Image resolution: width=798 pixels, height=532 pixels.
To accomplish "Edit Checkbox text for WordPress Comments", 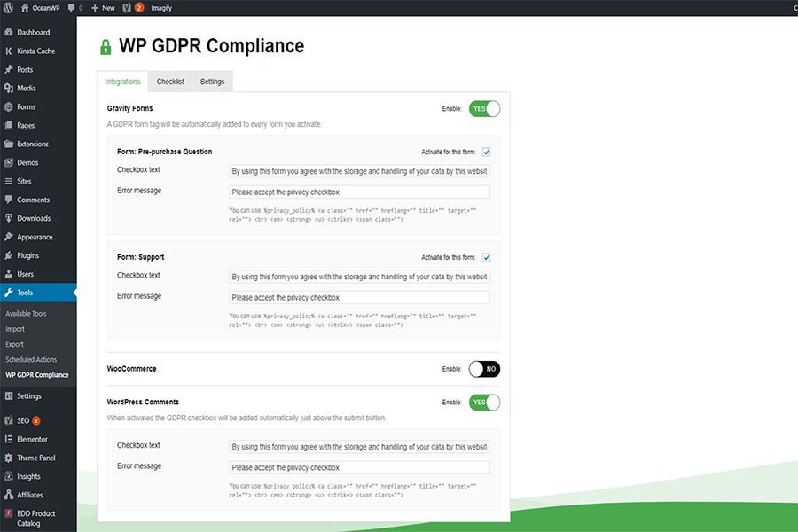I will [359, 447].
